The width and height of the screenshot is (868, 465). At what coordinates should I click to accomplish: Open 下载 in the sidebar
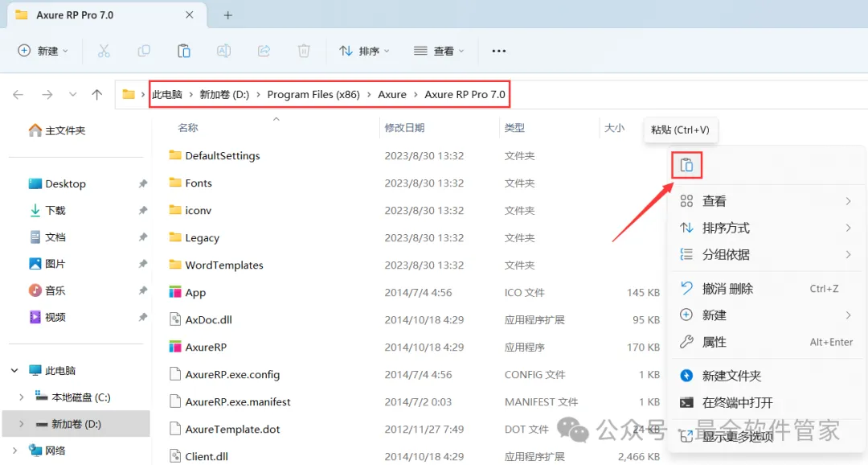[47, 211]
